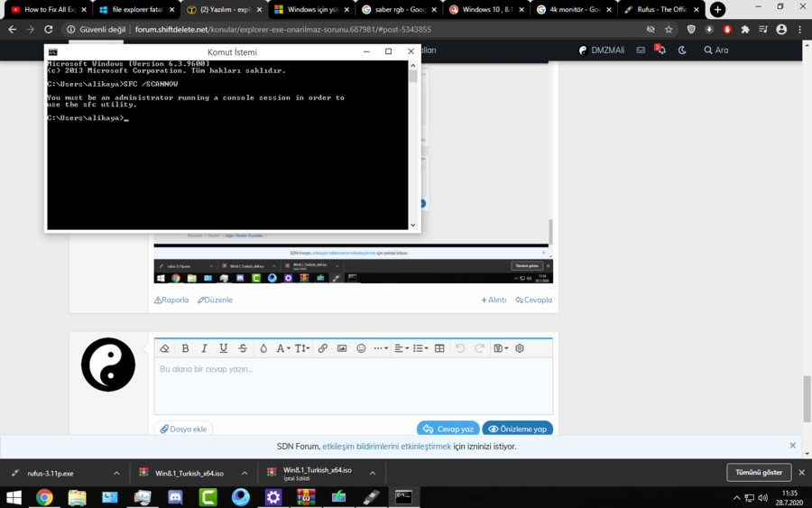Dismiss the SDN Forum notification banner

coord(792,446)
